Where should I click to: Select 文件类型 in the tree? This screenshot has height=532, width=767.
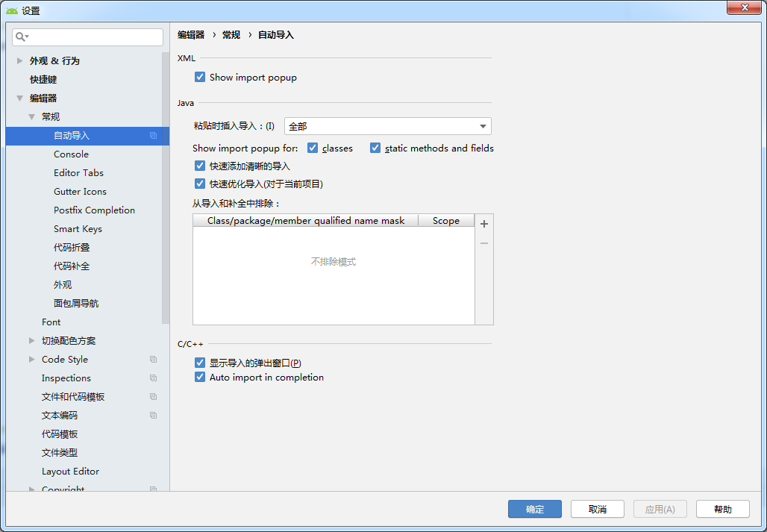59,452
